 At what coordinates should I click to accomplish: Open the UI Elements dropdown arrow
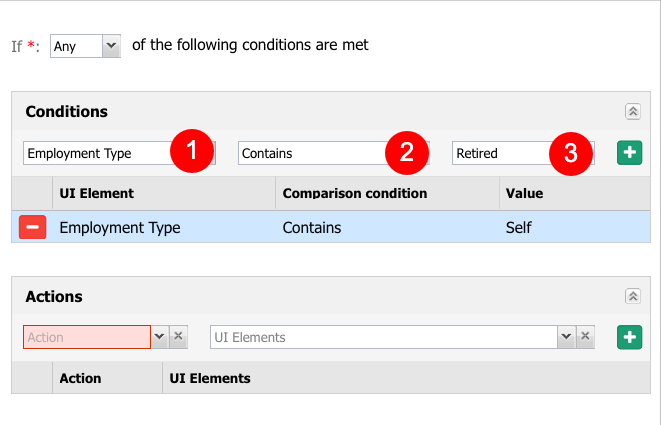[567, 337]
